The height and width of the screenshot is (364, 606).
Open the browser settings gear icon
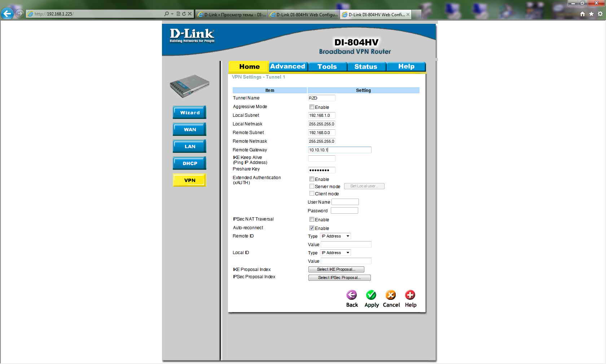[600, 14]
